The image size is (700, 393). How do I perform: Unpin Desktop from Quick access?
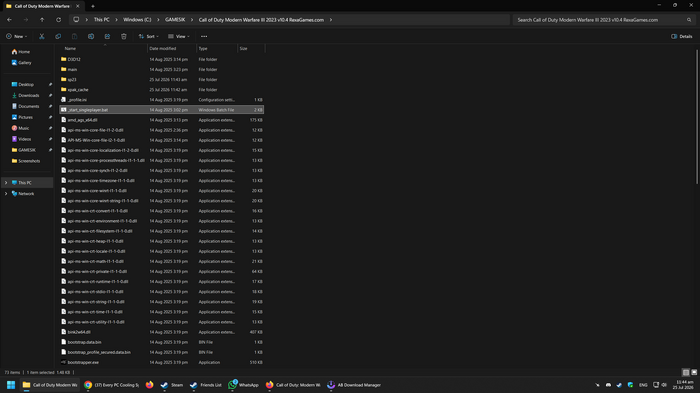click(x=50, y=84)
